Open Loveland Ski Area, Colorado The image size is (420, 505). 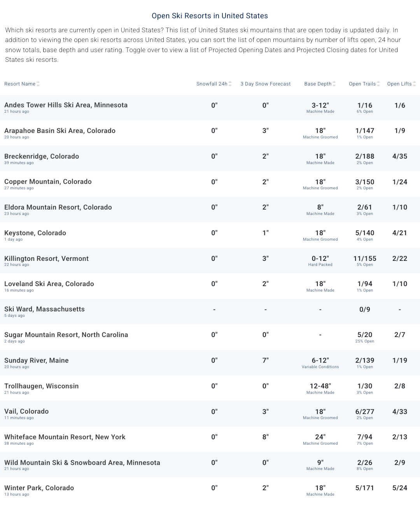[49, 284]
